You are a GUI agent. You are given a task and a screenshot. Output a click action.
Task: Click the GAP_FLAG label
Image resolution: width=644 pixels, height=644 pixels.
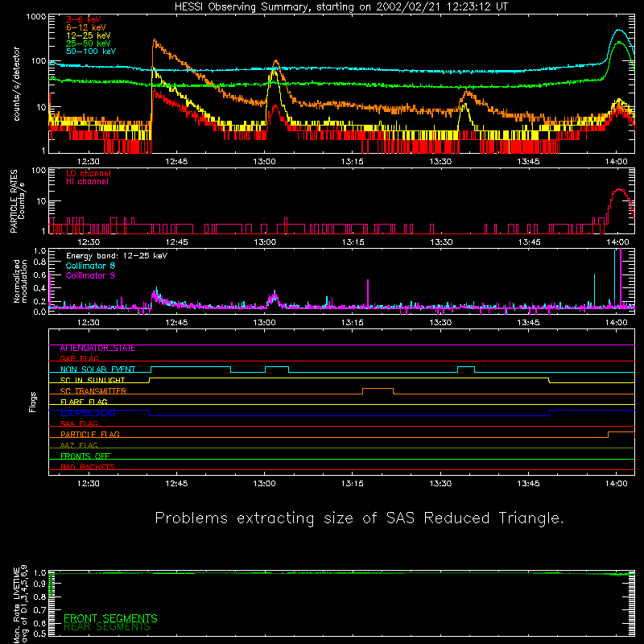[79, 358]
